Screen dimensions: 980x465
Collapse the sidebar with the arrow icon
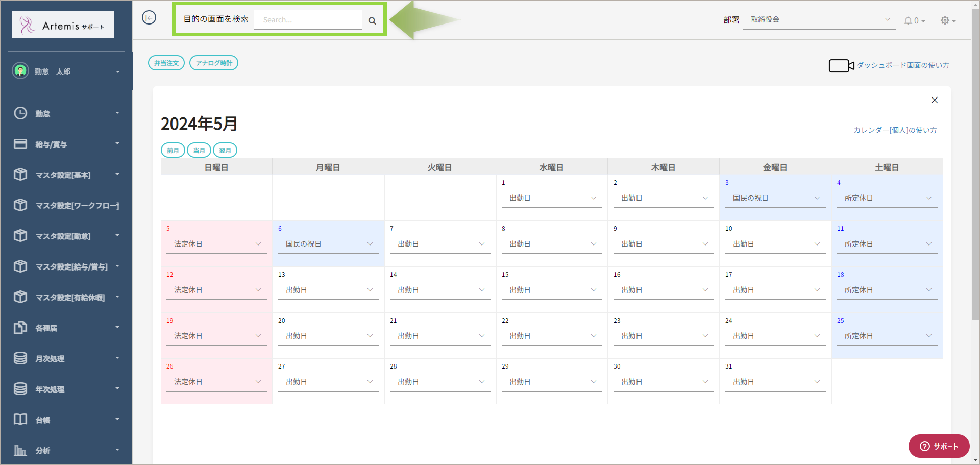point(149,18)
